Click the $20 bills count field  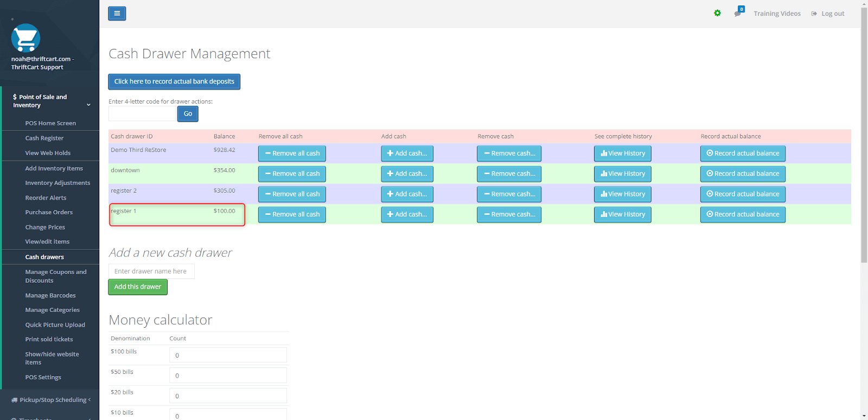click(228, 396)
